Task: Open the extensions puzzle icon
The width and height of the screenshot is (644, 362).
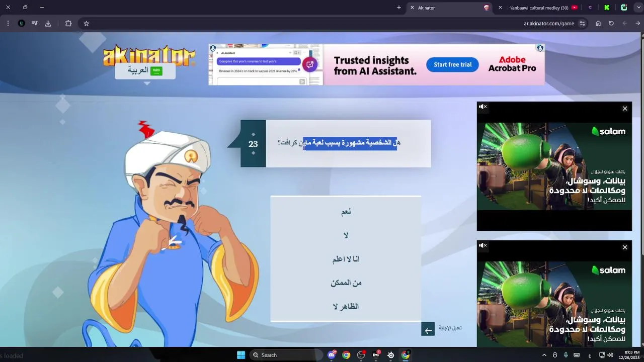Action: click(68, 23)
